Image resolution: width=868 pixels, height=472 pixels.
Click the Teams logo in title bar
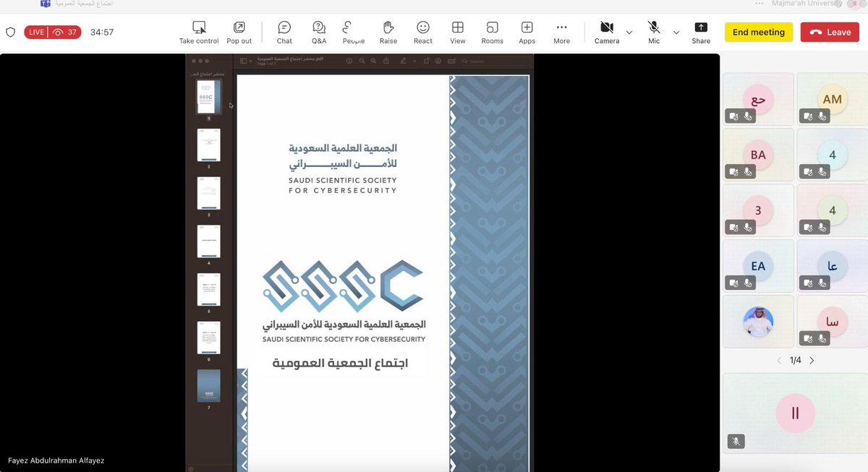tap(46, 4)
